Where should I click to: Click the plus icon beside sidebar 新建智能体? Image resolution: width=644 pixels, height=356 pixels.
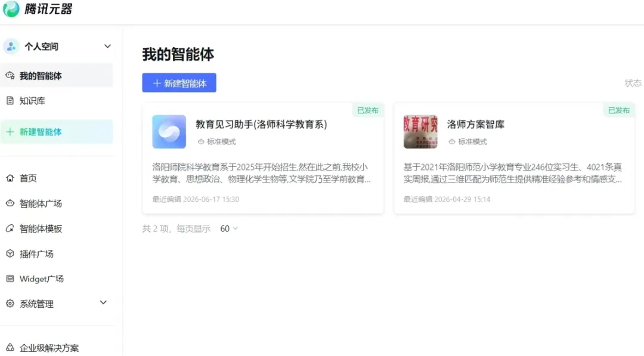10,132
